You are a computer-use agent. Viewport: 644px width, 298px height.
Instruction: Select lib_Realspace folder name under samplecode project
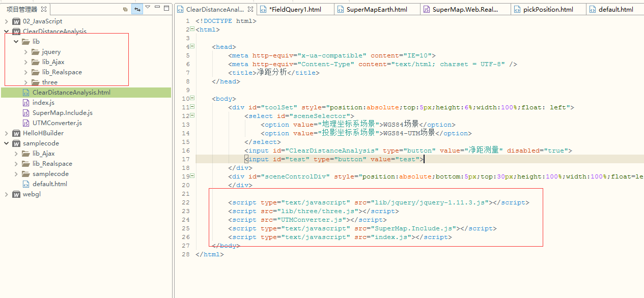[x=52, y=164]
